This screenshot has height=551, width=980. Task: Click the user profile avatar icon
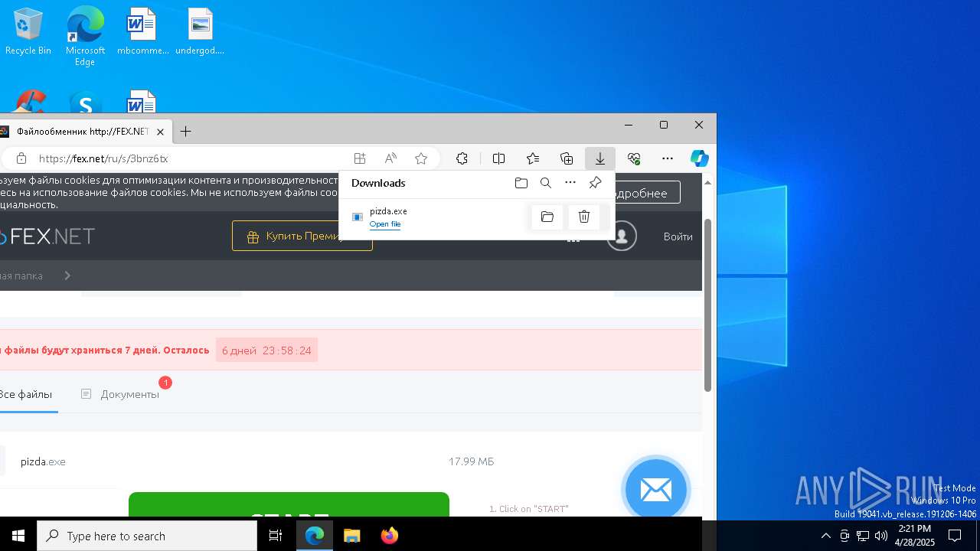pyautogui.click(x=622, y=236)
